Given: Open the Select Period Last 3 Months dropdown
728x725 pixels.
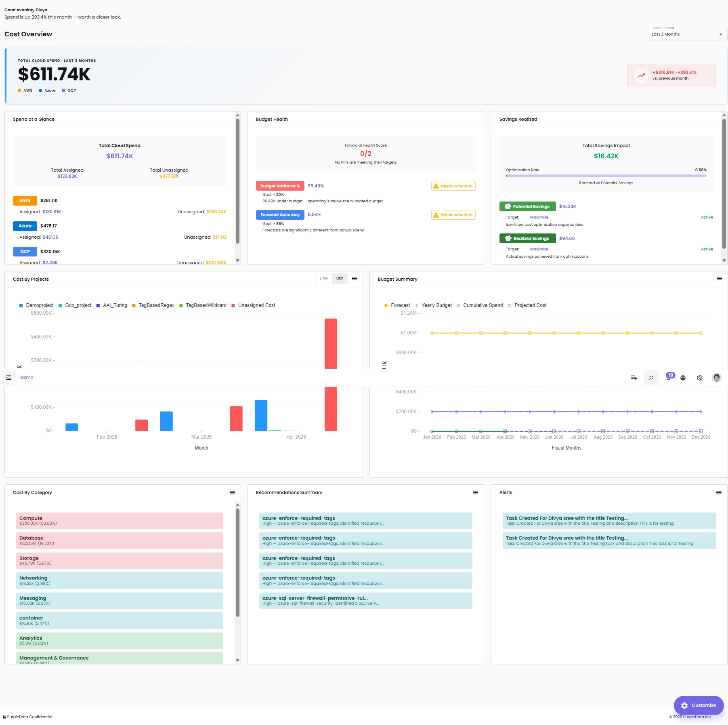Looking at the screenshot, I should tap(687, 34).
